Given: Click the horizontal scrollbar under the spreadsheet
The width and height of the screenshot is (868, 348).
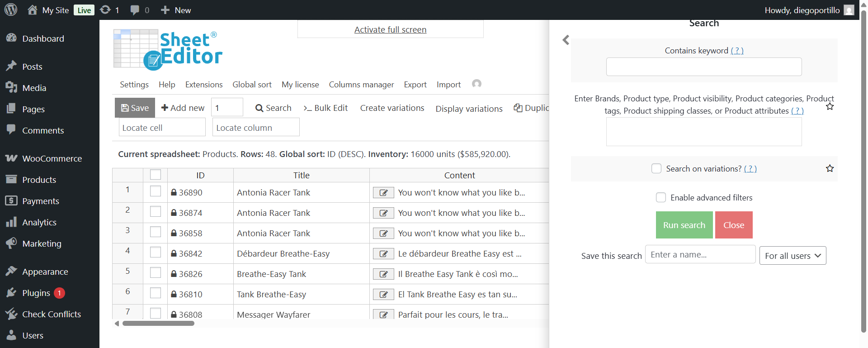Looking at the screenshot, I should tap(158, 323).
